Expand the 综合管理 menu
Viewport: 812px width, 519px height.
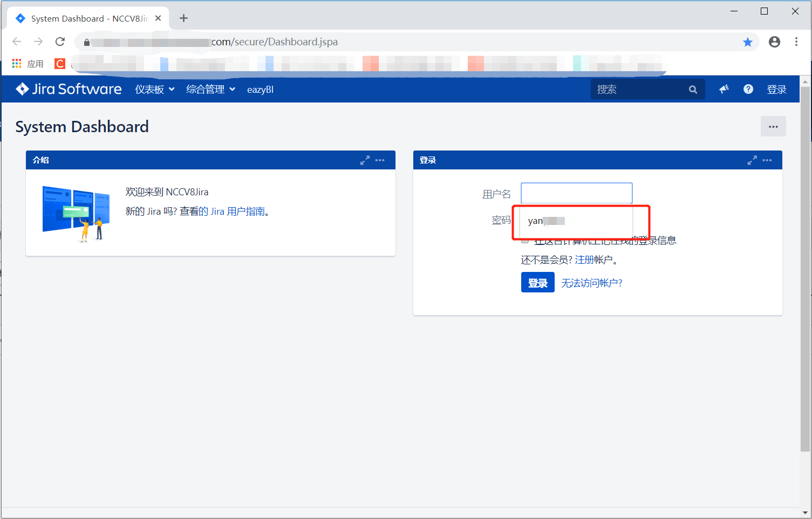coord(211,90)
